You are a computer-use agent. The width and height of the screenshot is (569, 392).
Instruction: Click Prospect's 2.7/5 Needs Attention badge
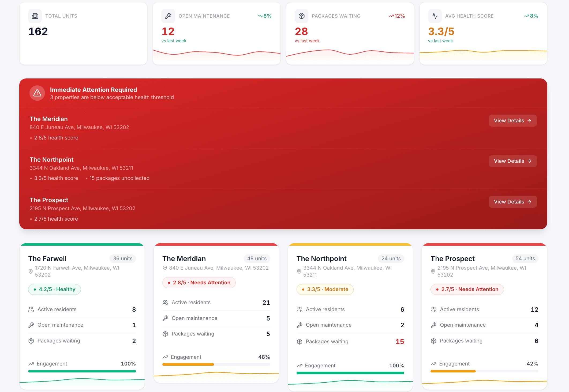(x=467, y=289)
